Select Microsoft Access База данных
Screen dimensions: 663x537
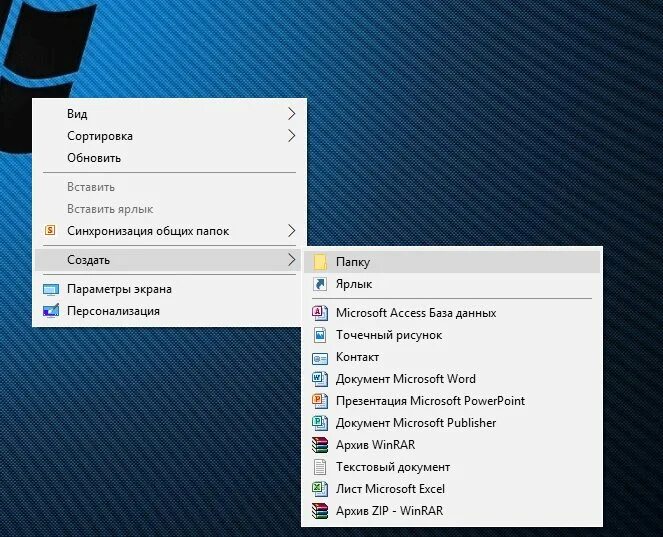click(x=452, y=313)
